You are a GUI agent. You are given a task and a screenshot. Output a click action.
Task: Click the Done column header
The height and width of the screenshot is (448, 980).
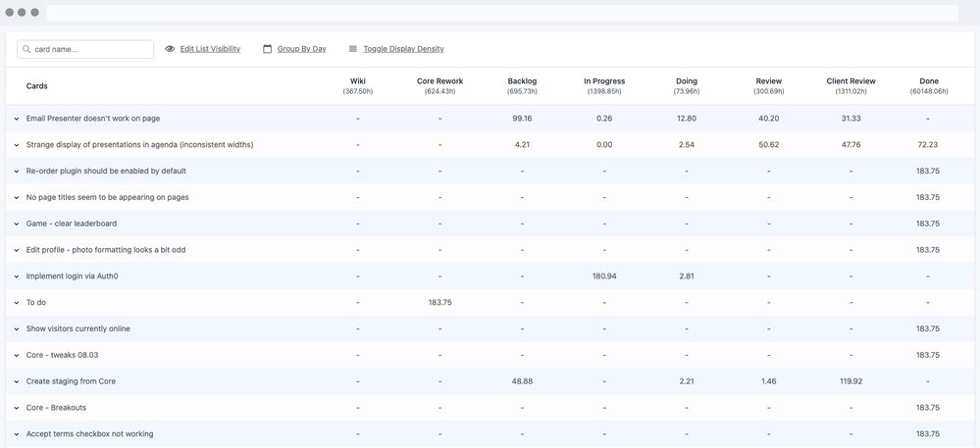pyautogui.click(x=929, y=85)
